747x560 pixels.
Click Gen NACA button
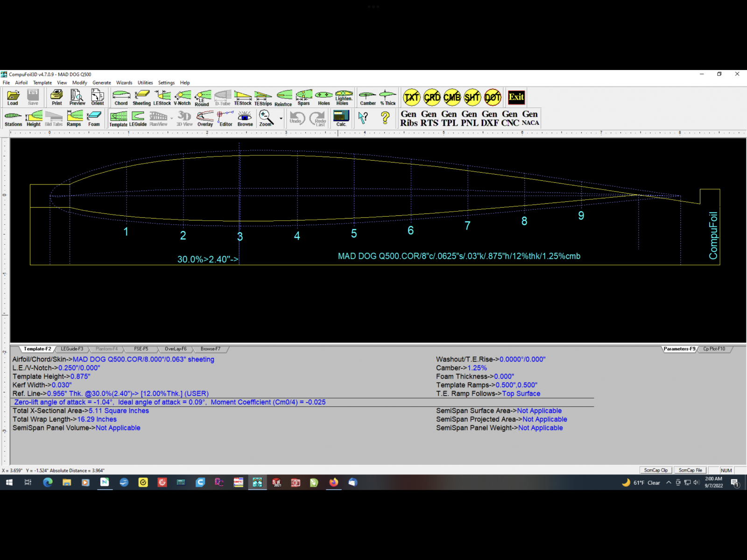tap(530, 118)
